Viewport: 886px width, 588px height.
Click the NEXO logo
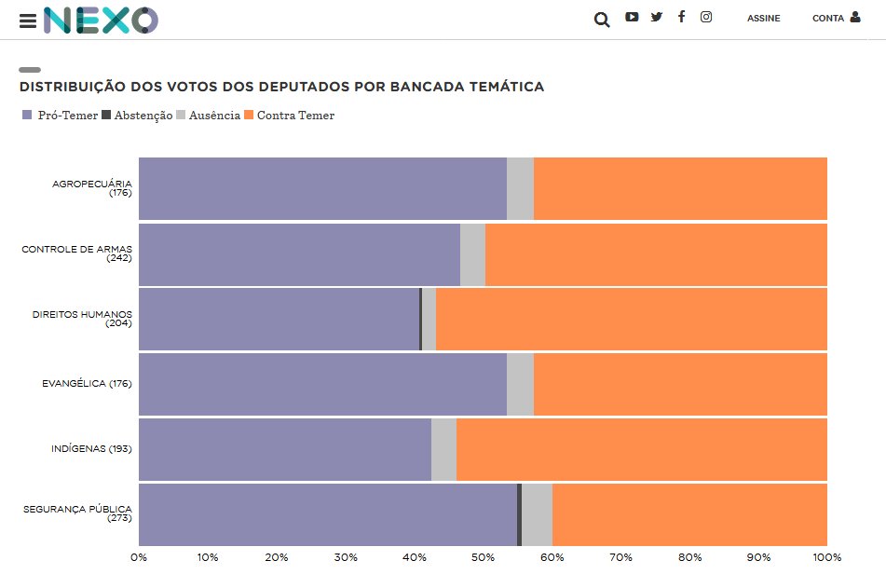[x=101, y=21]
